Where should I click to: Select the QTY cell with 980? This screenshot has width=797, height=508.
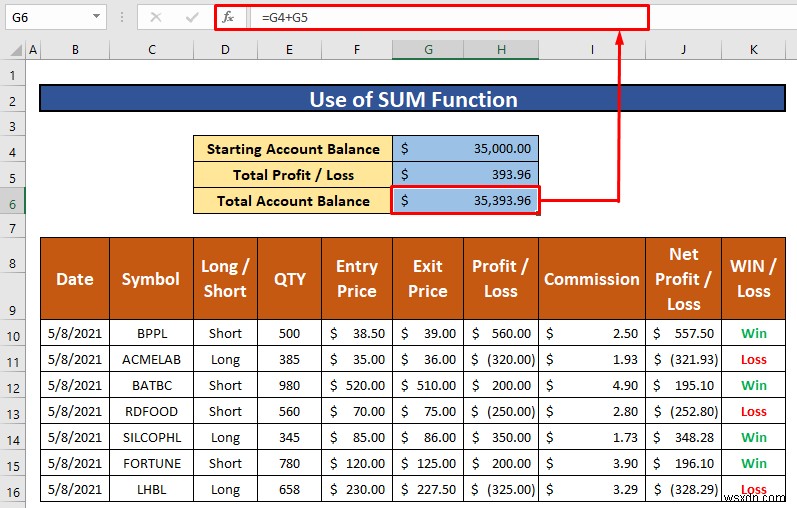[289, 385]
